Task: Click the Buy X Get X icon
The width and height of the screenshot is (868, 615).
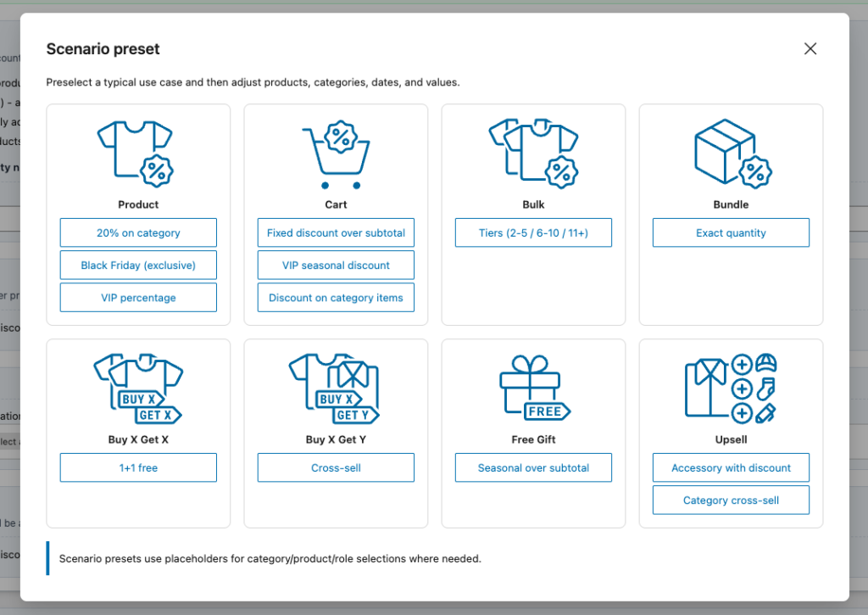Action: click(137, 389)
